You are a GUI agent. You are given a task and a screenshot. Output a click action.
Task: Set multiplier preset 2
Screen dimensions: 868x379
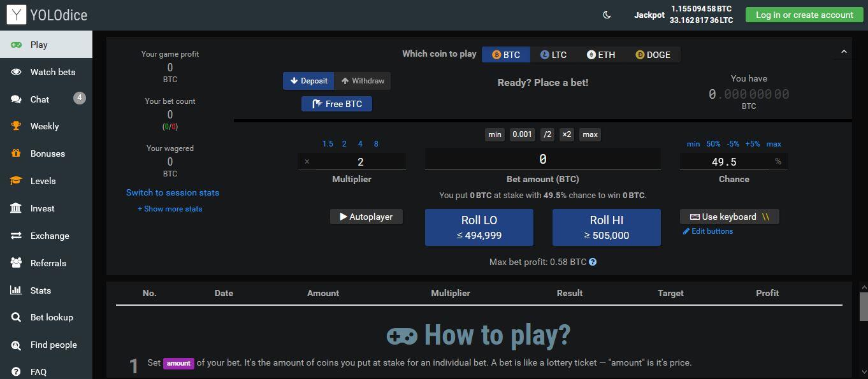pyautogui.click(x=344, y=144)
